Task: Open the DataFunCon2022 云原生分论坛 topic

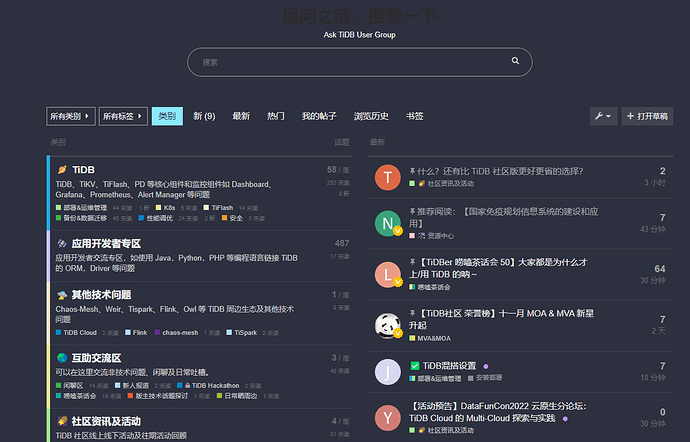Action: (x=498, y=412)
